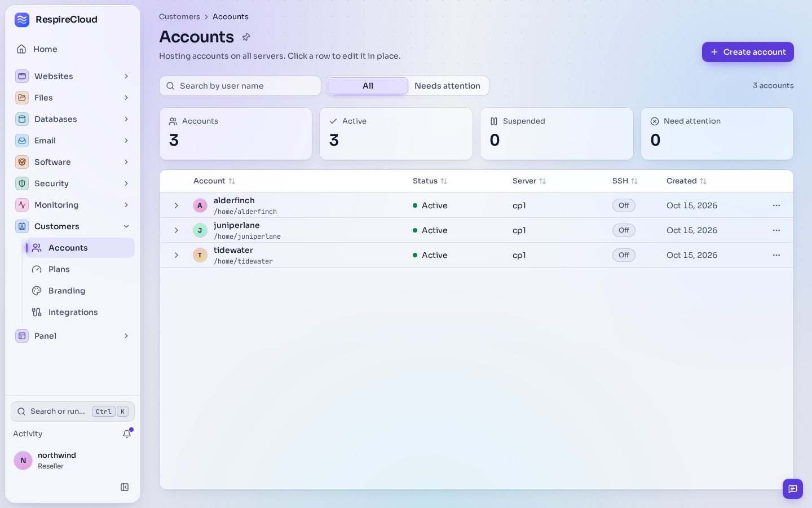Viewport: 812px width, 508px height.
Task: Expand the Files menu chevron
Action: tap(126, 98)
